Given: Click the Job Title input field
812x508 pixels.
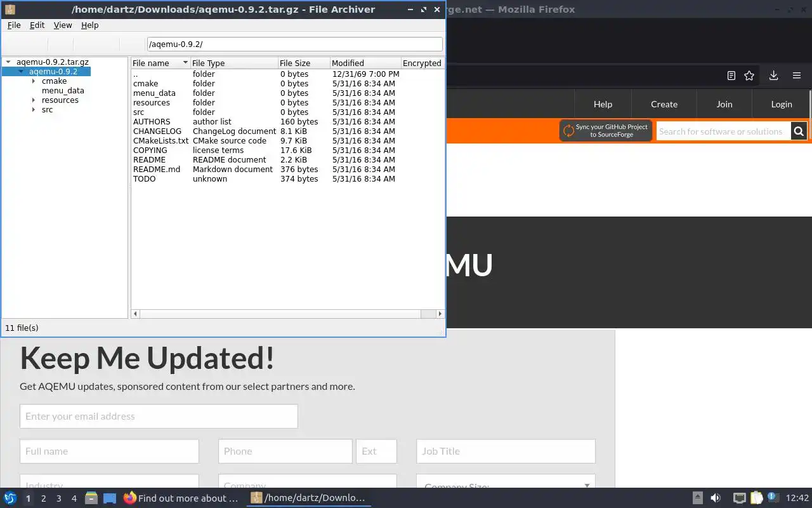Looking at the screenshot, I should [506, 451].
